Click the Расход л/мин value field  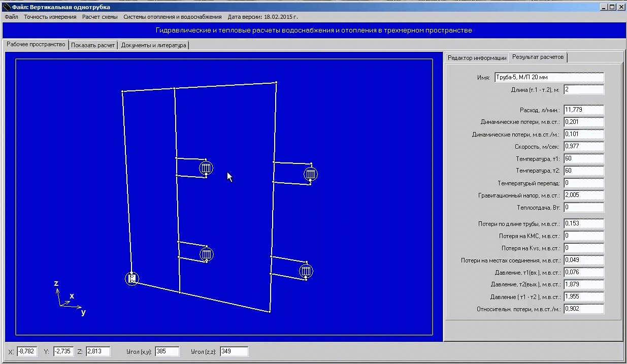[584, 110]
